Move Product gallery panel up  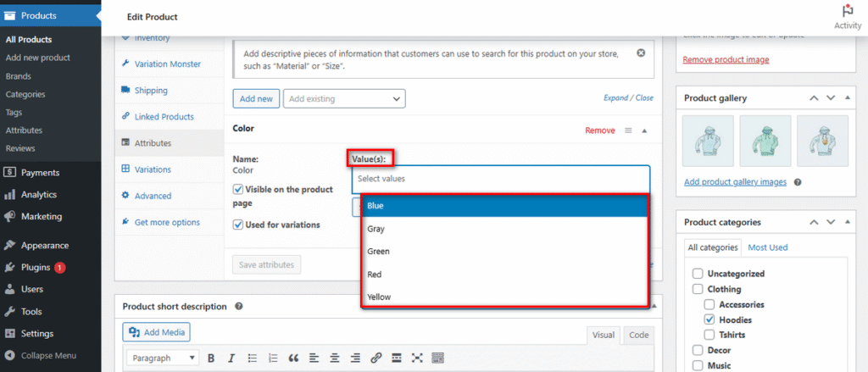coord(813,98)
